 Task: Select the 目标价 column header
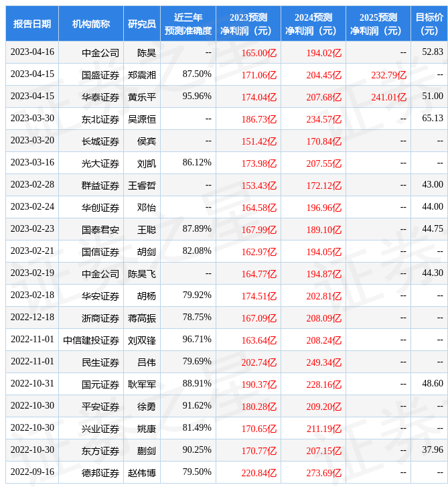point(429,23)
